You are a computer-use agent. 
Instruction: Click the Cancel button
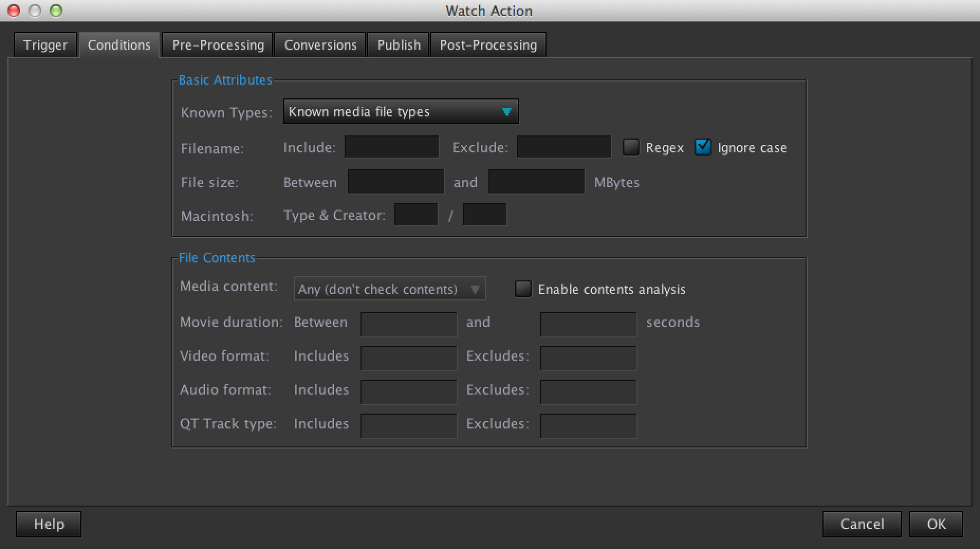[862, 524]
